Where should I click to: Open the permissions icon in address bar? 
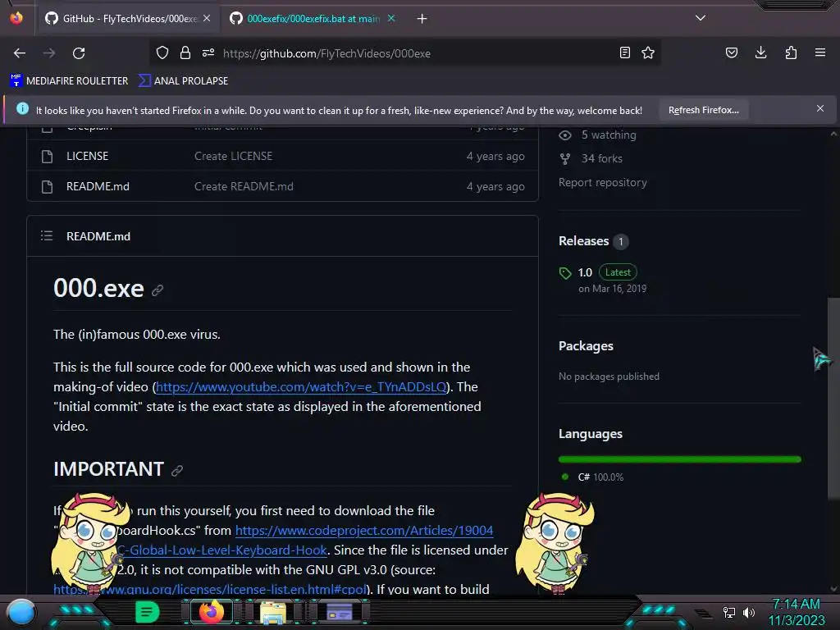click(208, 52)
